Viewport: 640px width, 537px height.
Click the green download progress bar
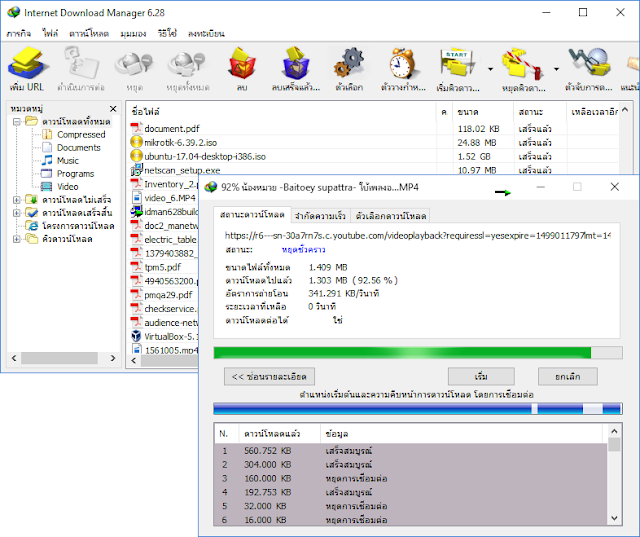click(418, 353)
